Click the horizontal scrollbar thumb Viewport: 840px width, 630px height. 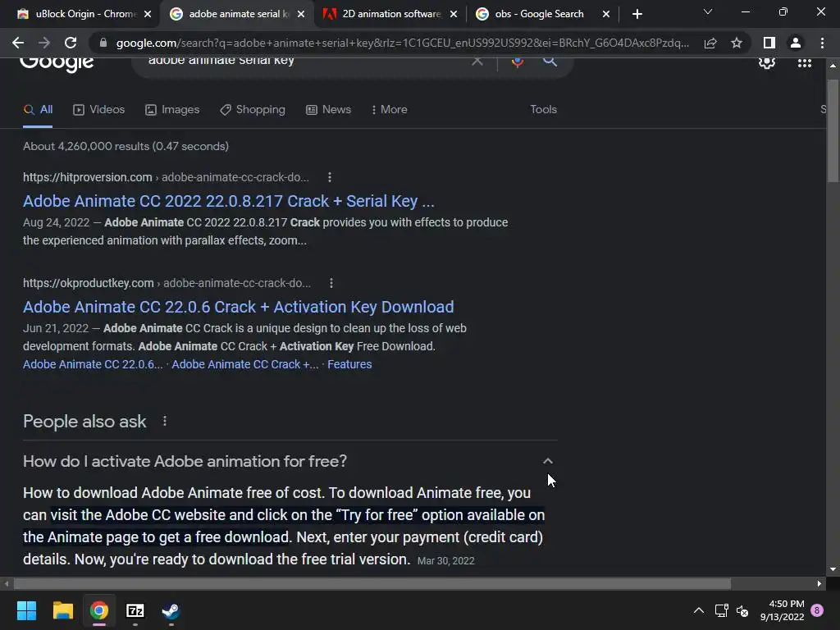point(372,583)
